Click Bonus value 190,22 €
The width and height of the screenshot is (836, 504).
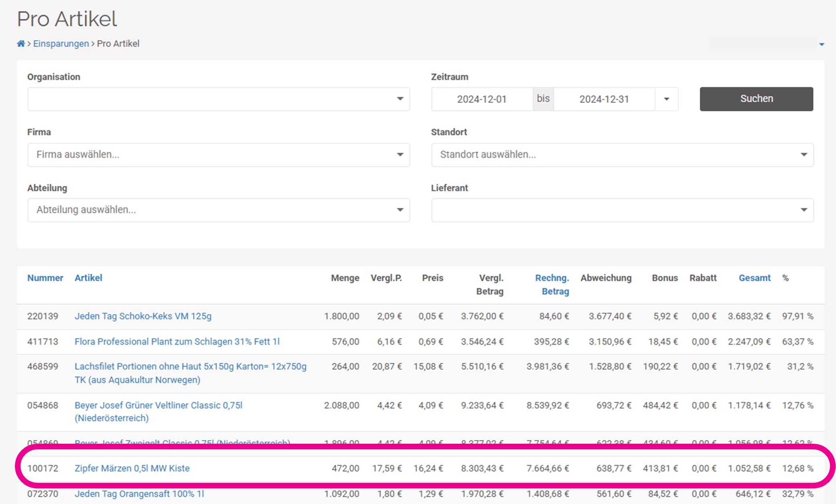[x=660, y=367]
